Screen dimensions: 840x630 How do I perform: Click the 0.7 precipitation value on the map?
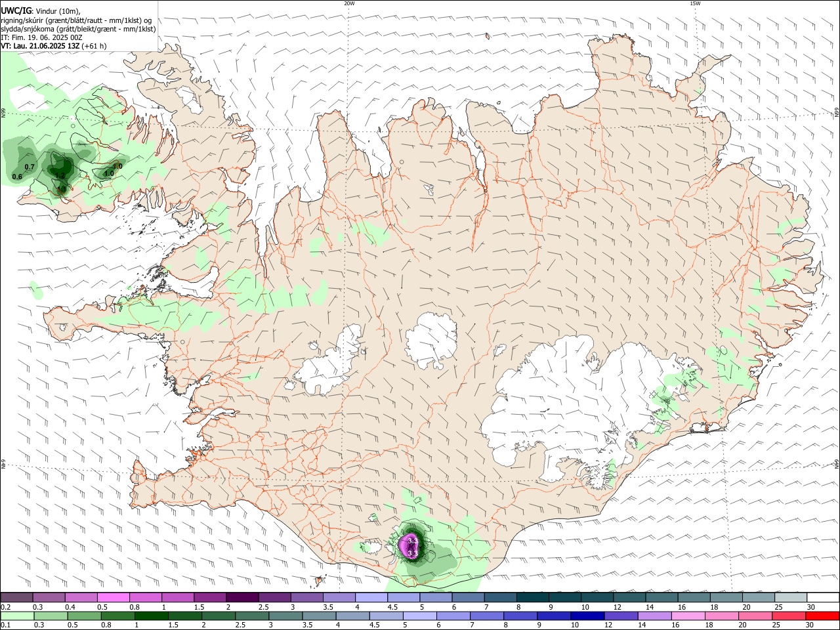coord(30,167)
